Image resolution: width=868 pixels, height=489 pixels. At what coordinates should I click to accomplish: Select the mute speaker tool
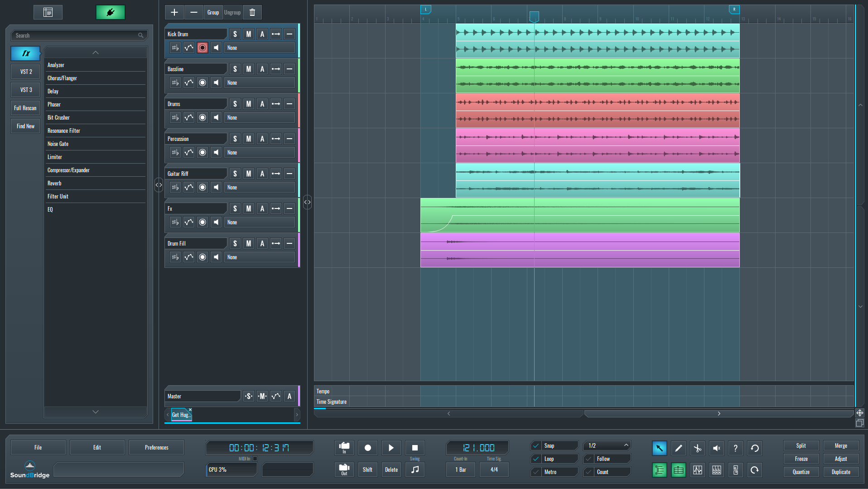716,448
